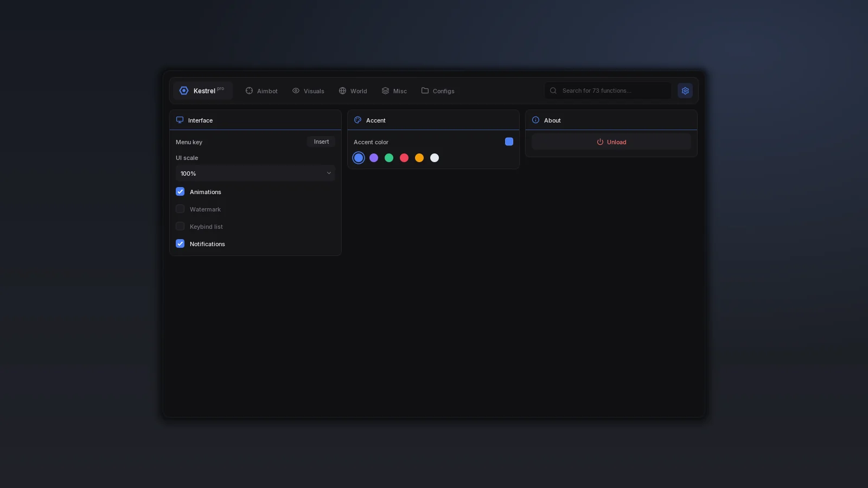Click the Interface panel monitor icon
This screenshot has height=488, width=868.
[x=180, y=120]
